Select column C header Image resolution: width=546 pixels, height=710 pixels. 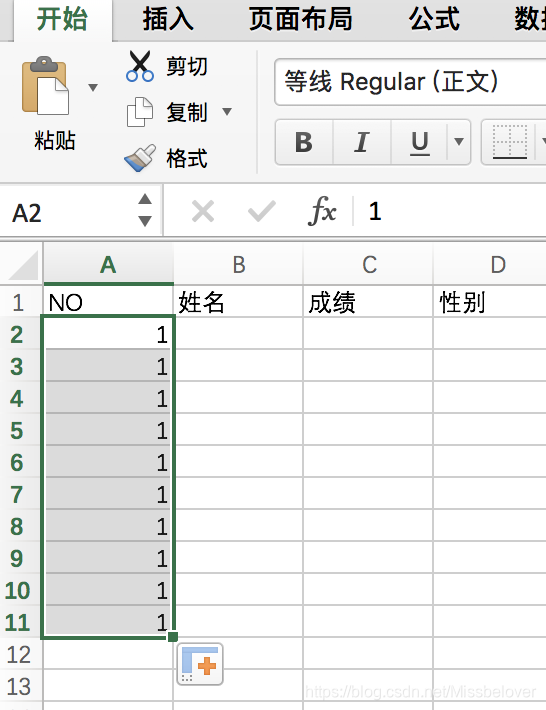point(369,265)
